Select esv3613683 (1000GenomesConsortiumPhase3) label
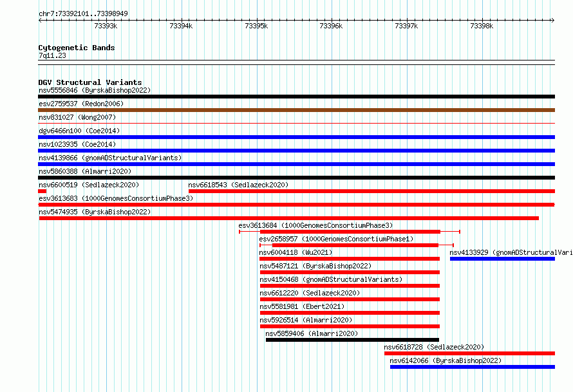The width and height of the screenshot is (573, 392). coord(116,198)
